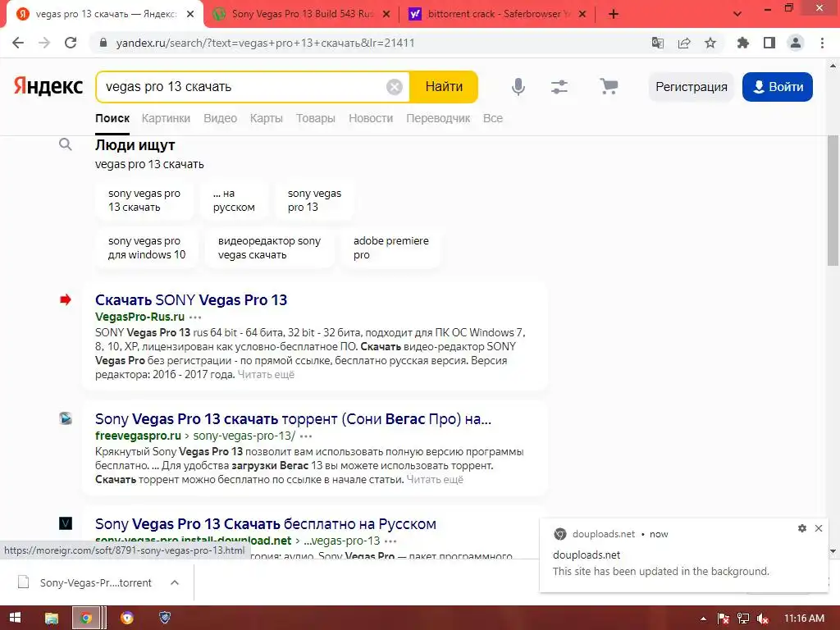Click the Yandex logo

(48, 86)
